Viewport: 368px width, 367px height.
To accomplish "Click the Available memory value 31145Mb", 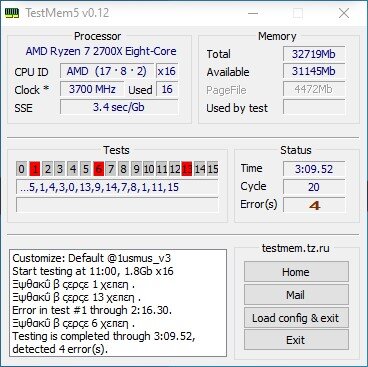I will (314, 71).
